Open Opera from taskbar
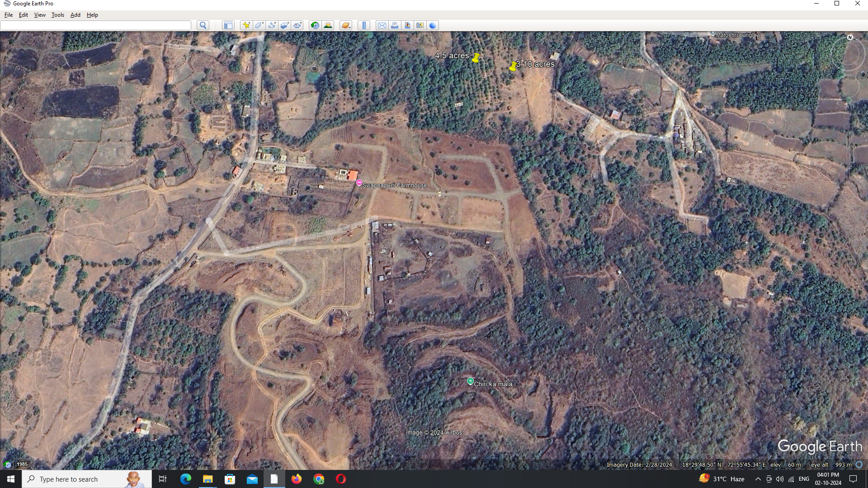This screenshot has height=488, width=868. click(x=340, y=479)
